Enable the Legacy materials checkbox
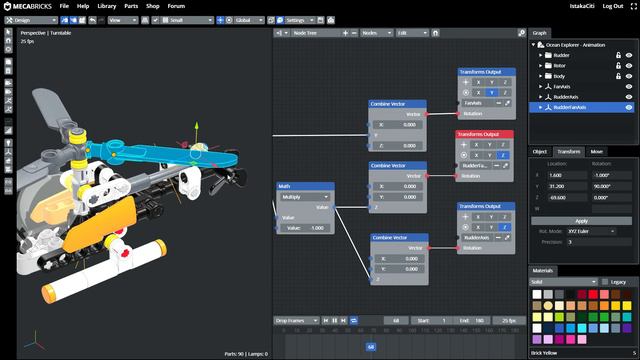This screenshot has width=640, height=360. pyautogui.click(x=605, y=282)
